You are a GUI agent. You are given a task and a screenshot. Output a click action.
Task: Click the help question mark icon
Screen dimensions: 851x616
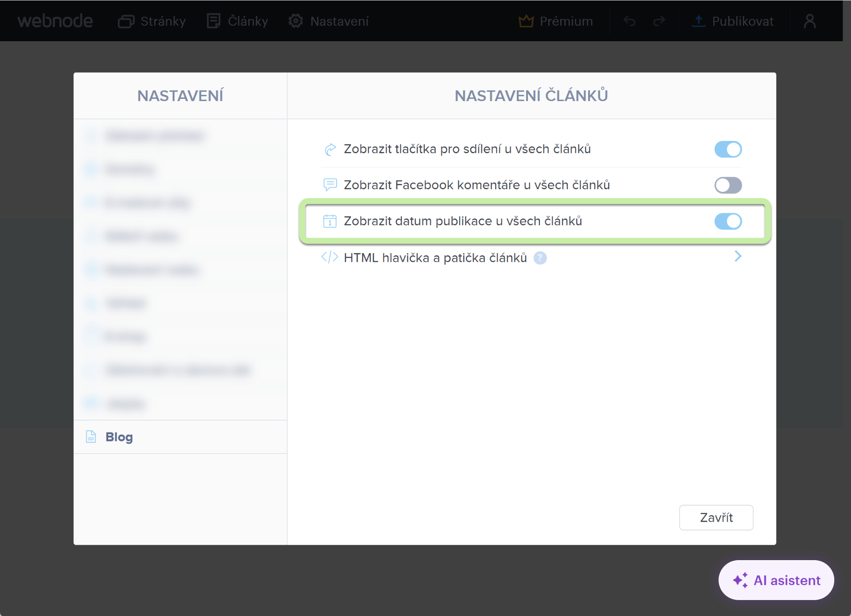[540, 258]
